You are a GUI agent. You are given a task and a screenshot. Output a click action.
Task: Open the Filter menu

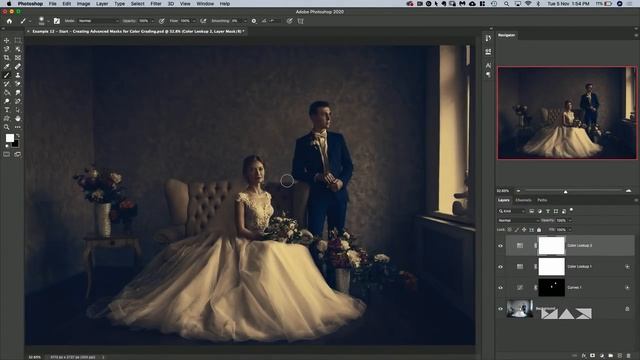coord(156,4)
